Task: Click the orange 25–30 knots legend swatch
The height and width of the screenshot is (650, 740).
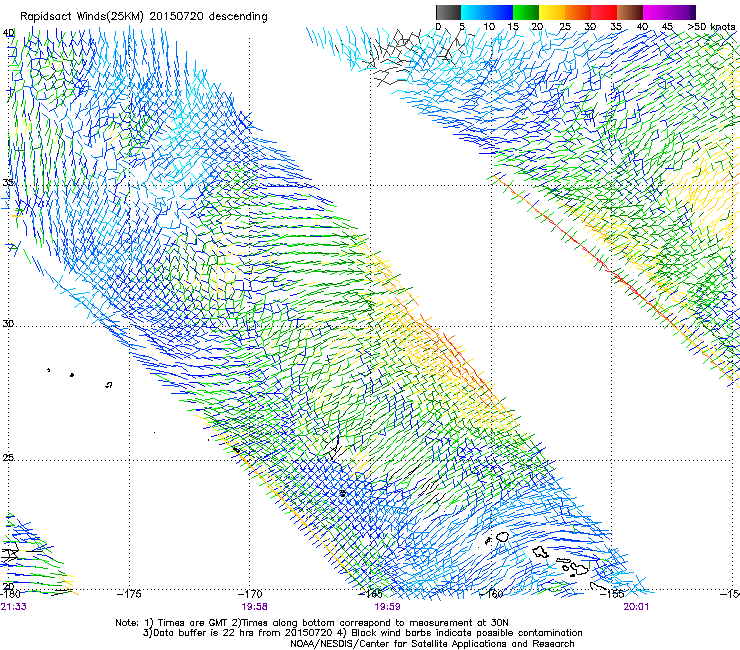Action: click(x=578, y=12)
